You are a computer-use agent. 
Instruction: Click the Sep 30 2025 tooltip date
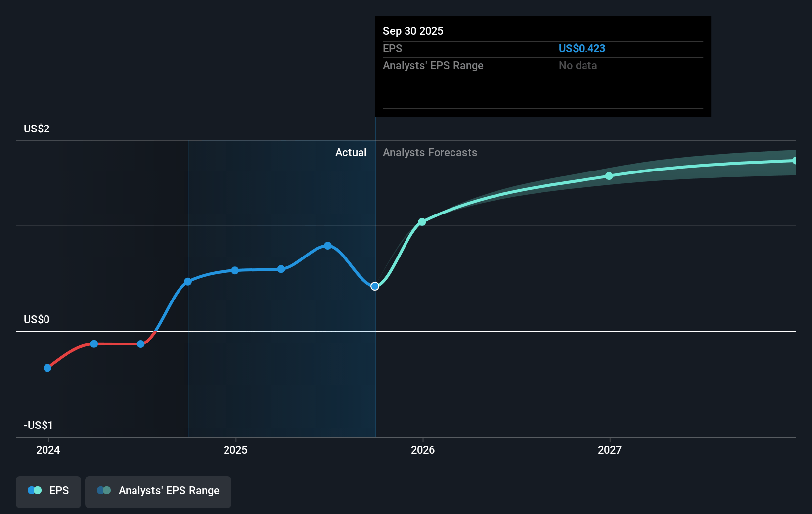(413, 31)
